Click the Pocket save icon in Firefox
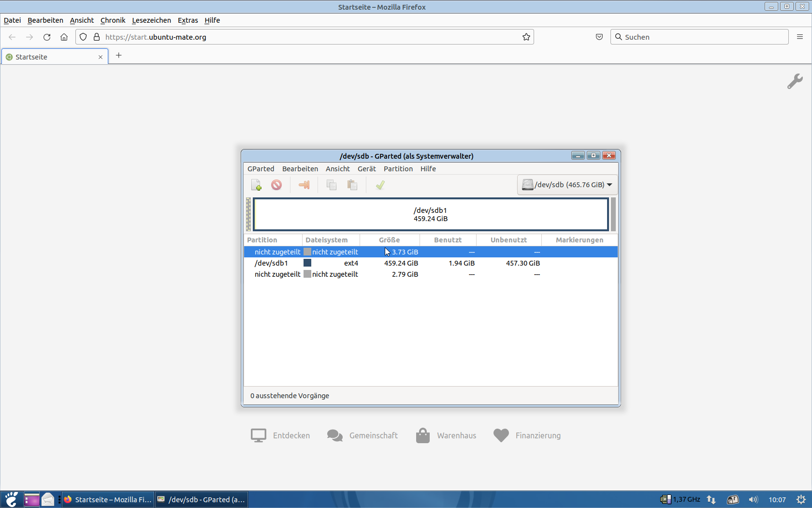The height and width of the screenshot is (508, 812). (x=599, y=37)
